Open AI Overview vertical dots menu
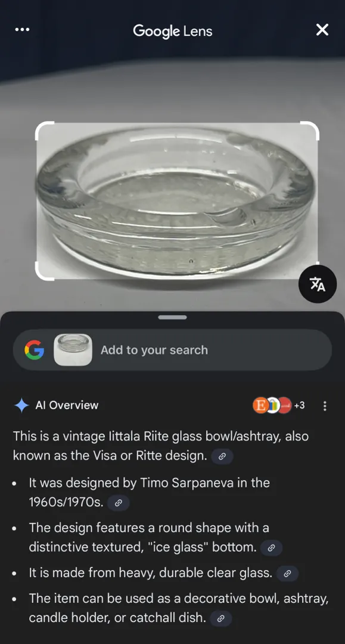 point(325,406)
